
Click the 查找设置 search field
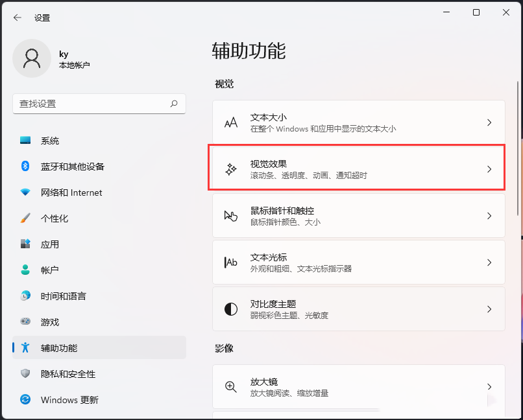pyautogui.click(x=91, y=104)
